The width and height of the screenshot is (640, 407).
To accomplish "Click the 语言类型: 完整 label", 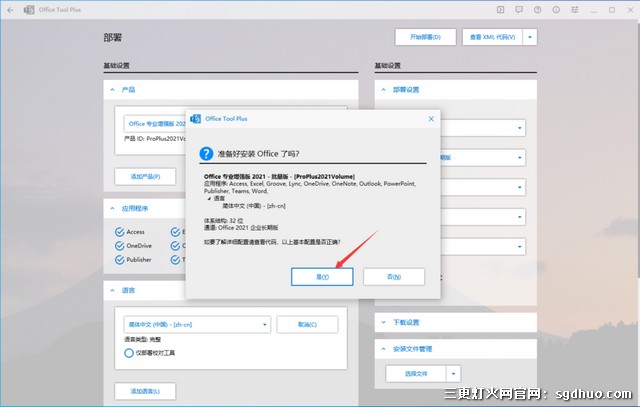I will click(142, 339).
